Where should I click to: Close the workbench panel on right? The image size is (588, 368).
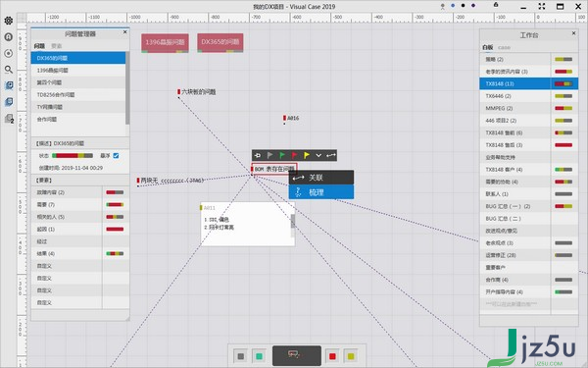(x=573, y=33)
